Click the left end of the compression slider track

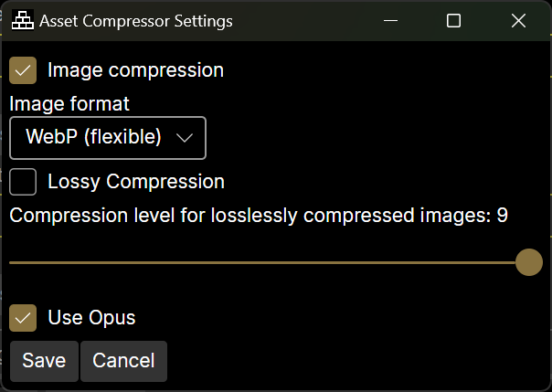click(13, 262)
